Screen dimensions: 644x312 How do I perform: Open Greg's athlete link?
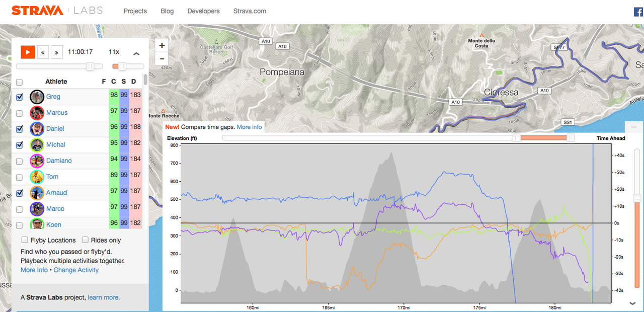click(53, 97)
